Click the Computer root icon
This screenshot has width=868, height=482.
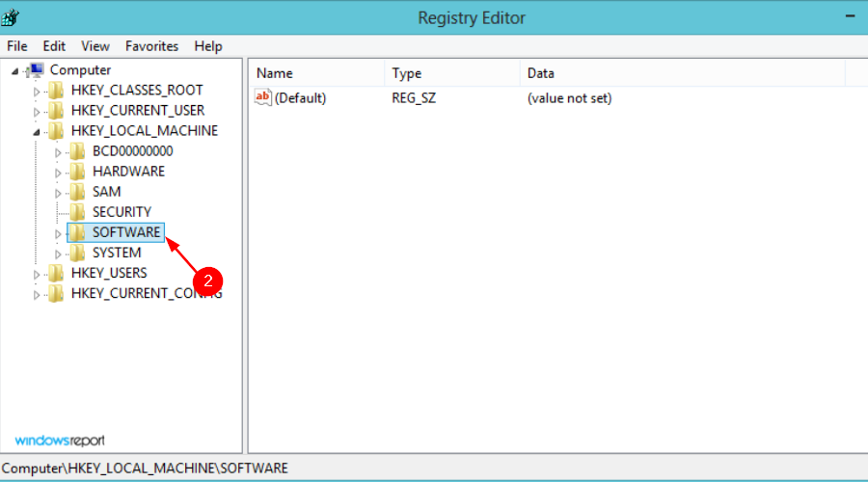click(36, 70)
